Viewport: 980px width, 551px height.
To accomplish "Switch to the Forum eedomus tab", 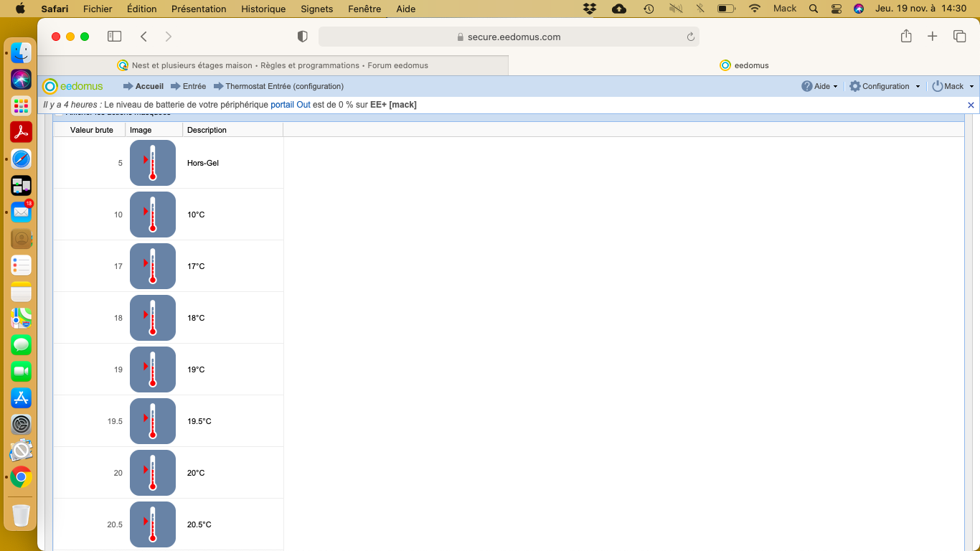I will pyautogui.click(x=273, y=65).
